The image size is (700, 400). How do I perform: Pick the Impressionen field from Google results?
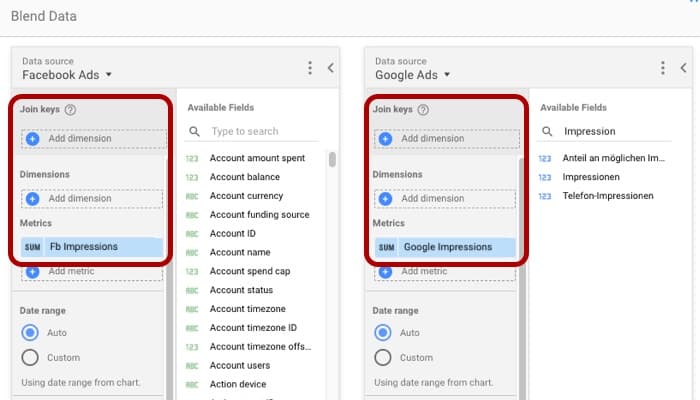[x=594, y=177]
